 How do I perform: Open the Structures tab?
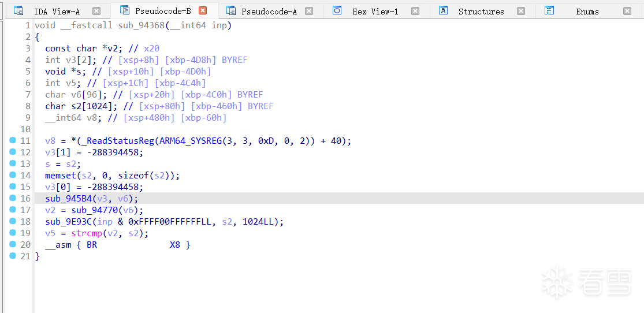[x=481, y=12]
